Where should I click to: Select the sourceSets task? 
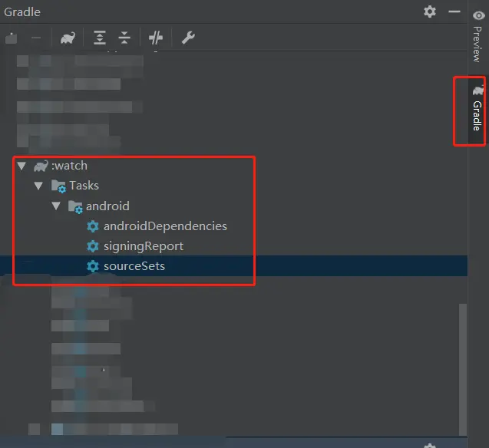click(x=134, y=266)
